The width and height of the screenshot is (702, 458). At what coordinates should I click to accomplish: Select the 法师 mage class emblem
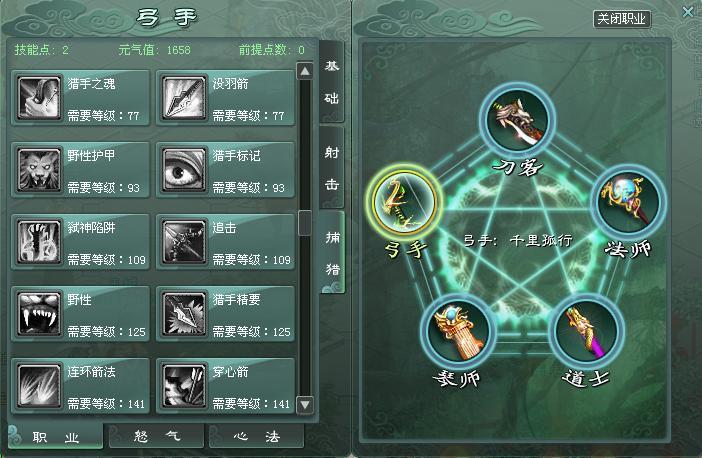628,202
